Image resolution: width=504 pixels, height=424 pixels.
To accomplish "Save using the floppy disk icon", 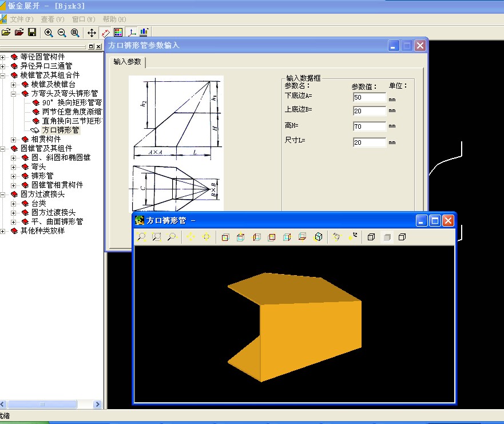I will (x=32, y=32).
